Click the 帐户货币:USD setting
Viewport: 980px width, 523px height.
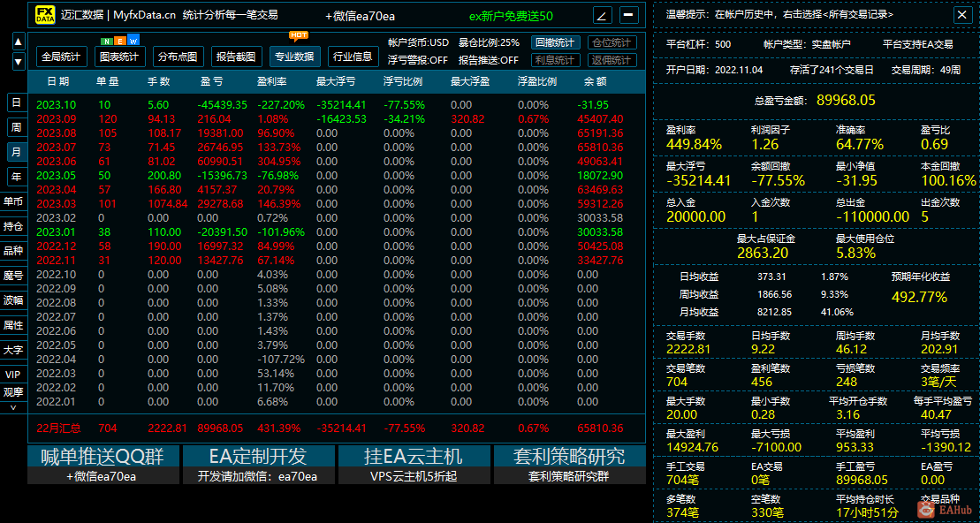(x=418, y=42)
